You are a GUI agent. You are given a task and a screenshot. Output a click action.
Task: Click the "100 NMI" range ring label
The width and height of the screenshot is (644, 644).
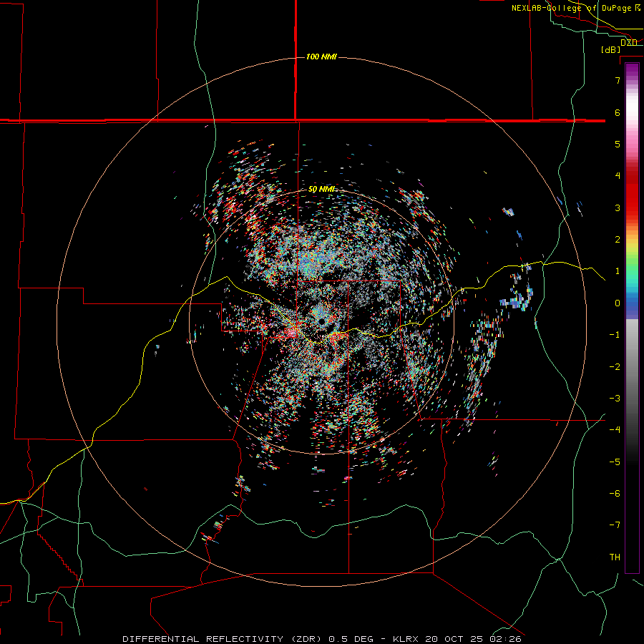click(321, 57)
